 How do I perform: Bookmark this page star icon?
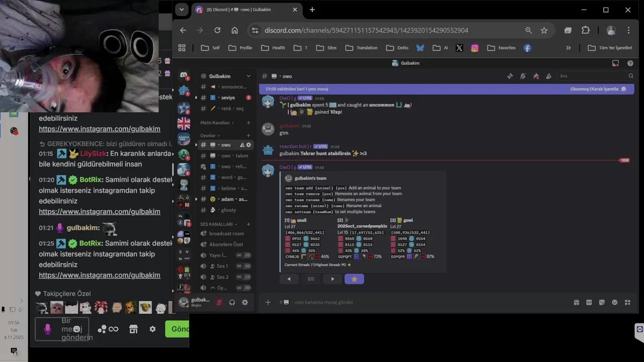[544, 30]
